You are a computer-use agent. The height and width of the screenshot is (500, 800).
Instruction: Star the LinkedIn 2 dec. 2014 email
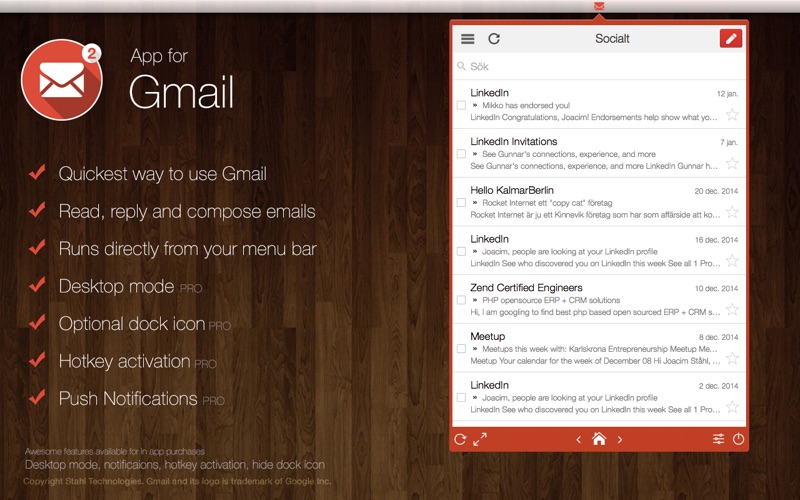(732, 407)
